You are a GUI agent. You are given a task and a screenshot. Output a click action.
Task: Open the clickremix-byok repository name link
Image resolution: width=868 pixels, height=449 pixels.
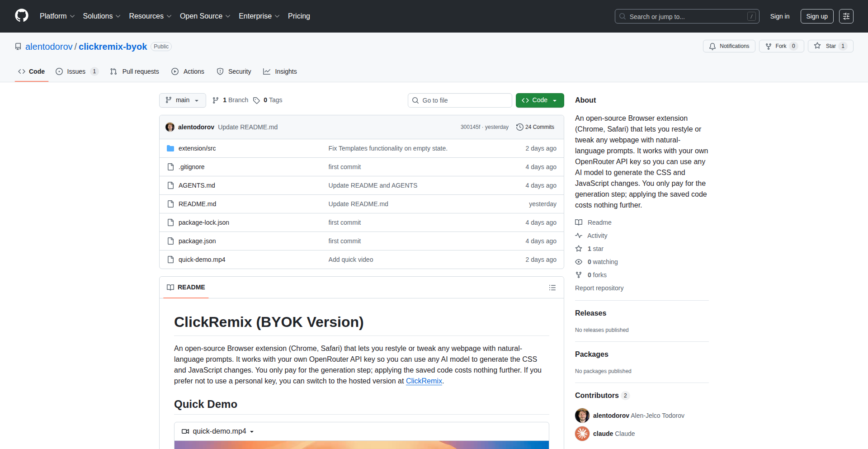[113, 47]
